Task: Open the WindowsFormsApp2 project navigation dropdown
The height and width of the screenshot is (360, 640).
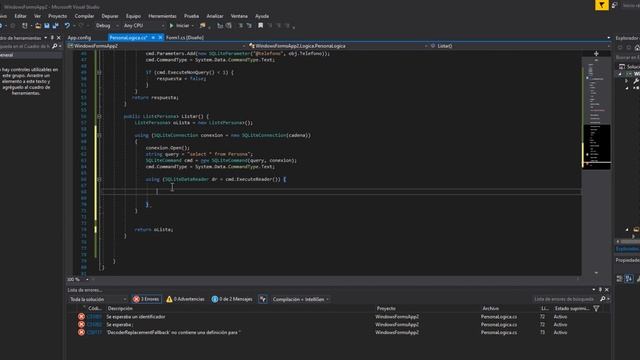Action: pos(157,46)
